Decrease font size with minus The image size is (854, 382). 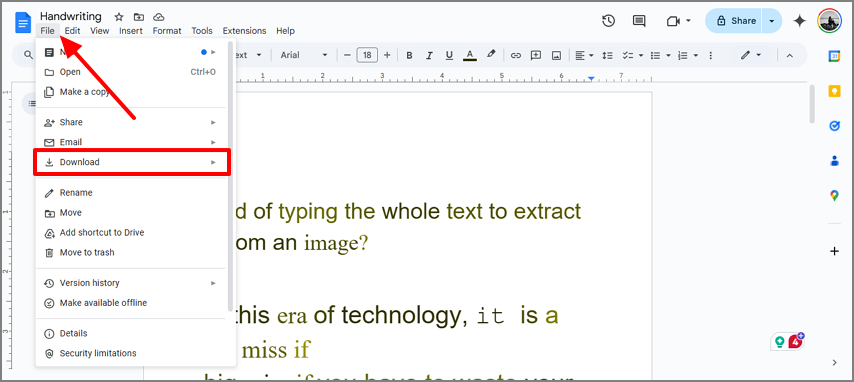click(347, 55)
